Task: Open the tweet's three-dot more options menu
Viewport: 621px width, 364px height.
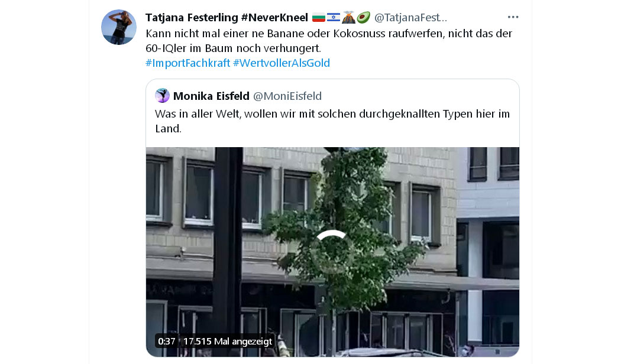Action: click(x=513, y=17)
